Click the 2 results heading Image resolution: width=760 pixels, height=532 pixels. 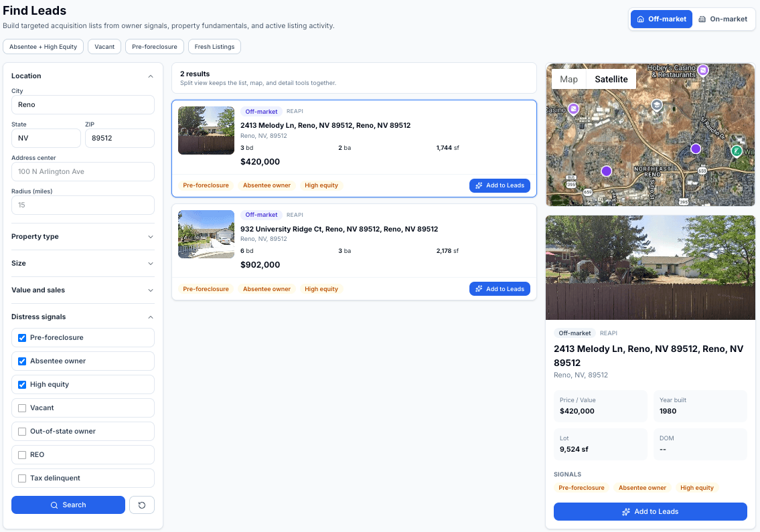[195, 74]
